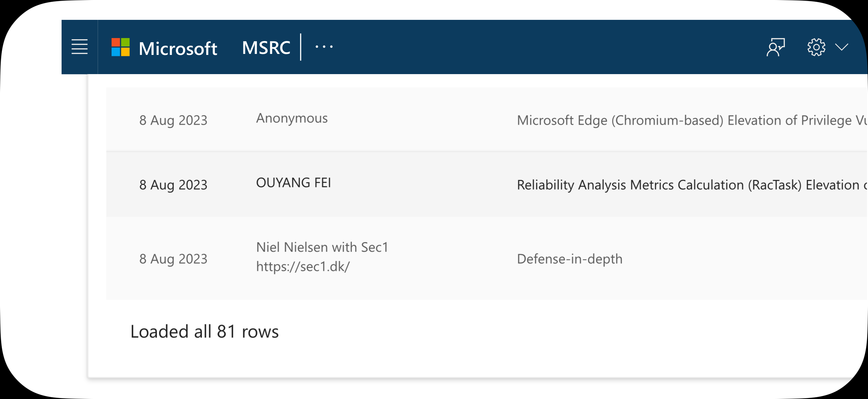Viewport: 868px width, 399px height.
Task: Click the 8 Aug 2023 date beside OUYANG FEI
Action: (x=173, y=185)
